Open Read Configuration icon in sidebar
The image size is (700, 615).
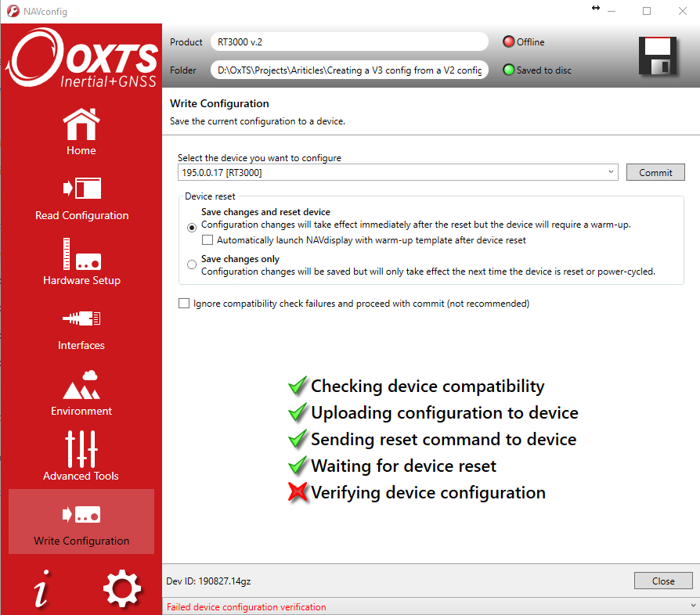[x=82, y=188]
